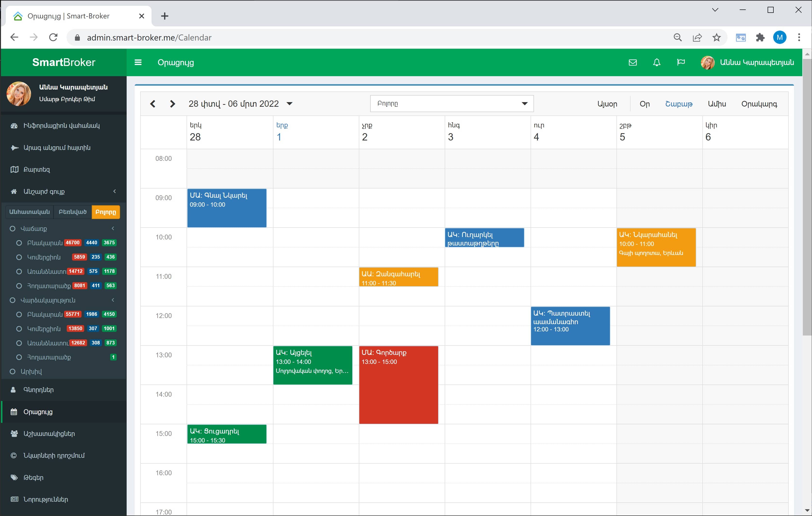Screen dimensions: 812x516
Task: Switch to Անհատական tab
Action: pos(29,212)
